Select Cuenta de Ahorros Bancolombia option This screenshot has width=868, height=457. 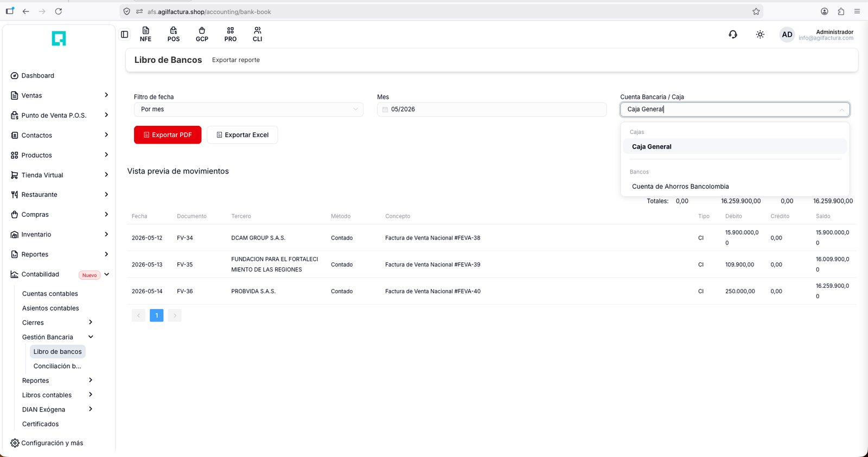pyautogui.click(x=735, y=186)
